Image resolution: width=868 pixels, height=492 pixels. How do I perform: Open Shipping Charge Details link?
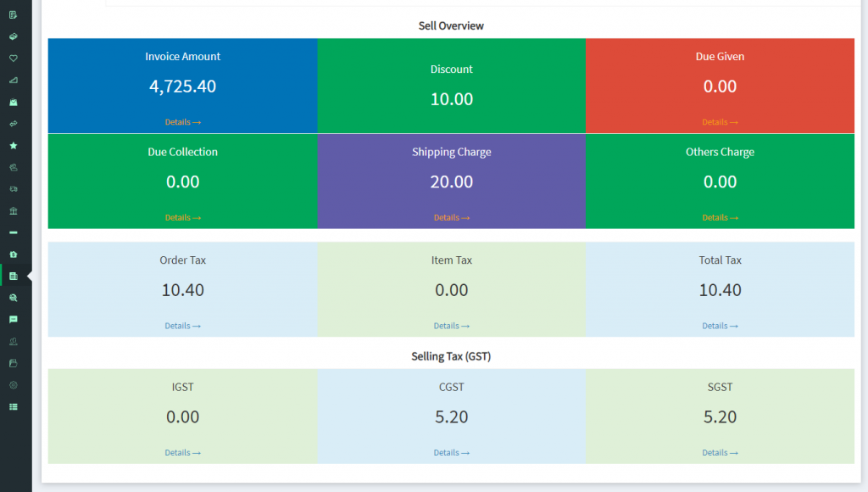[451, 218]
